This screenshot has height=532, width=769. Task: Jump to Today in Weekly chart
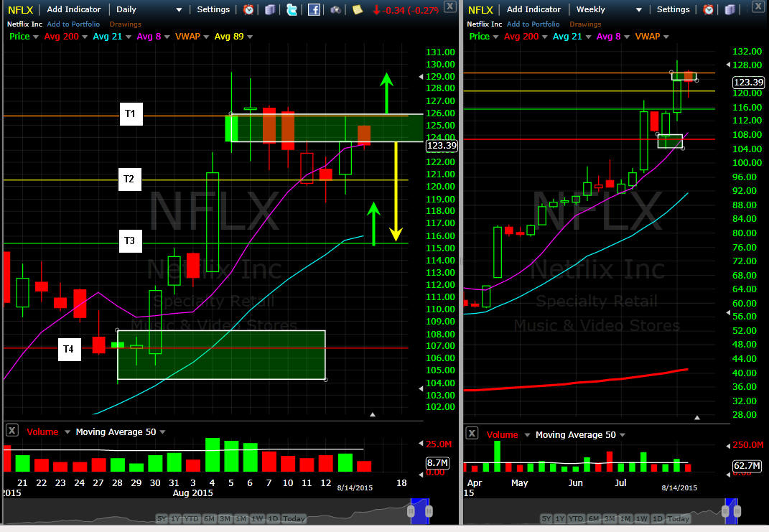tap(679, 519)
